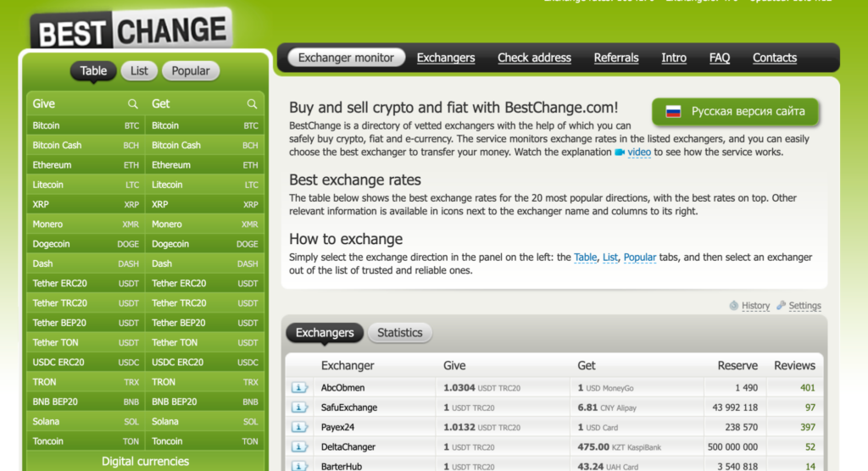Click the info icon beside Payex24

[x=300, y=427]
